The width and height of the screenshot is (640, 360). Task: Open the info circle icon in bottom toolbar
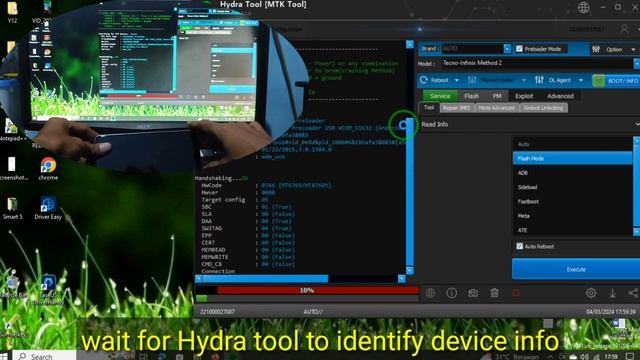click(451, 293)
